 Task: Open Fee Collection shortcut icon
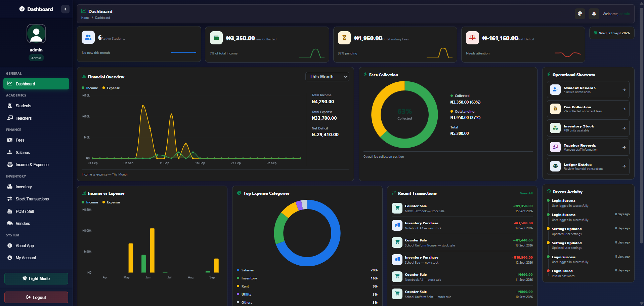click(x=555, y=109)
